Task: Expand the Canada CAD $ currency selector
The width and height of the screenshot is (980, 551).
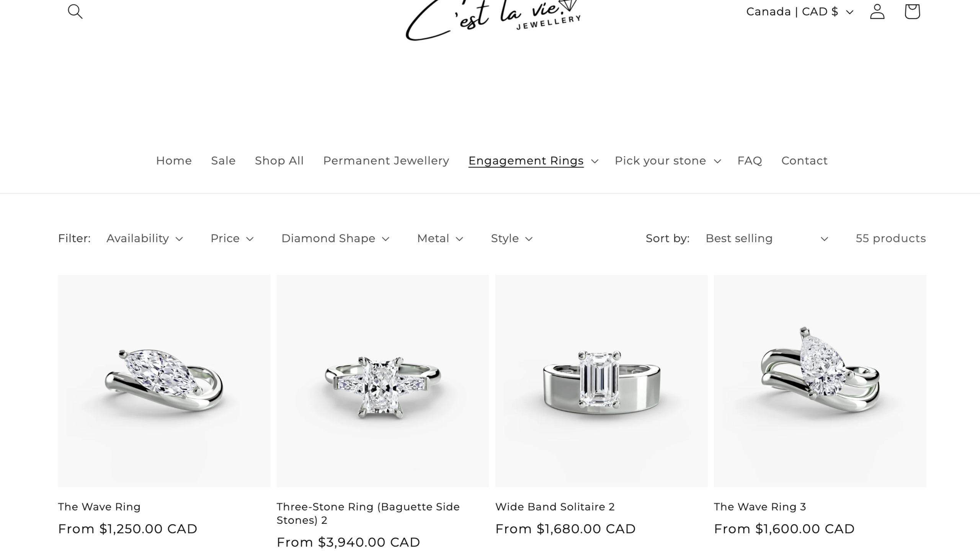Action: (800, 12)
